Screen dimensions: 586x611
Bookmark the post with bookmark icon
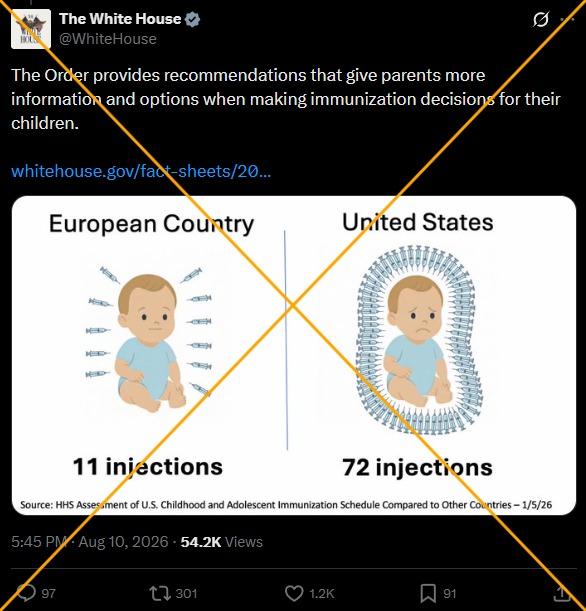point(428,593)
